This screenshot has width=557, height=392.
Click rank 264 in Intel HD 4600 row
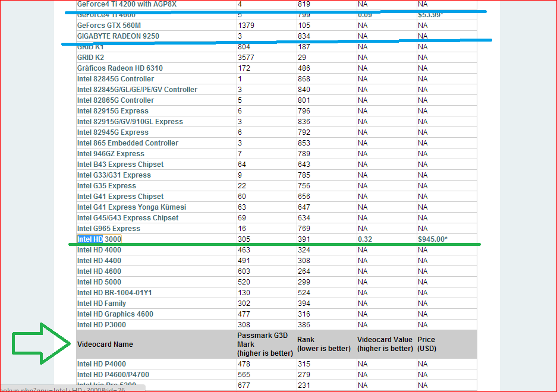coord(304,271)
